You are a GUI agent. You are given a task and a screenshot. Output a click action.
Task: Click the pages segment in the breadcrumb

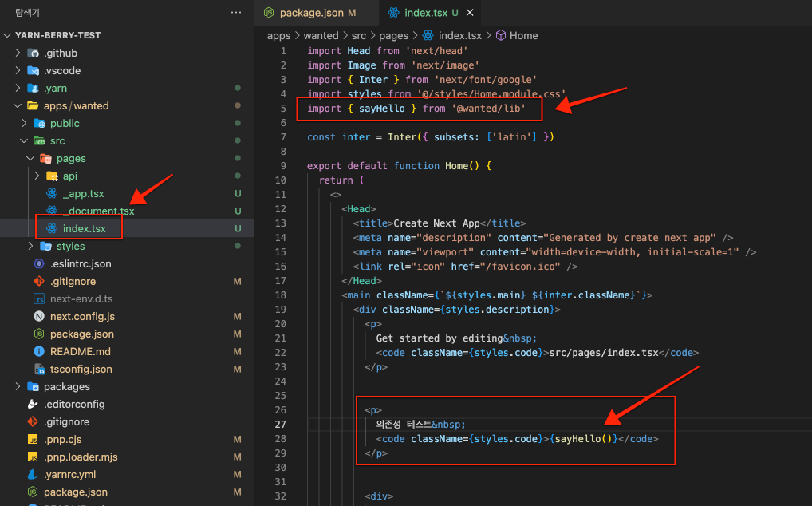393,35
